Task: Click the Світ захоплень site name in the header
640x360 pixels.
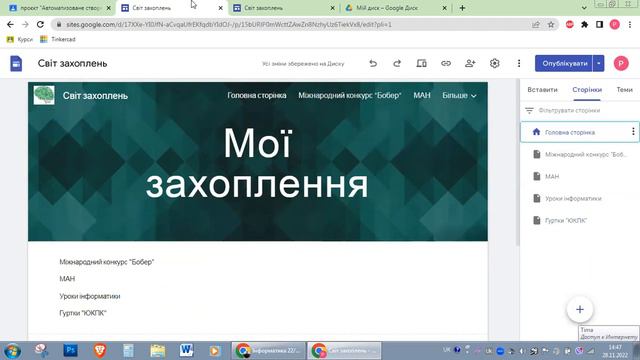Action: coord(95,96)
